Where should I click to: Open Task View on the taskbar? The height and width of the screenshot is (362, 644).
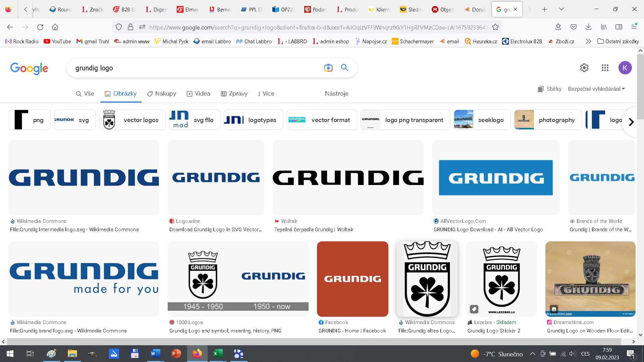(x=30, y=354)
